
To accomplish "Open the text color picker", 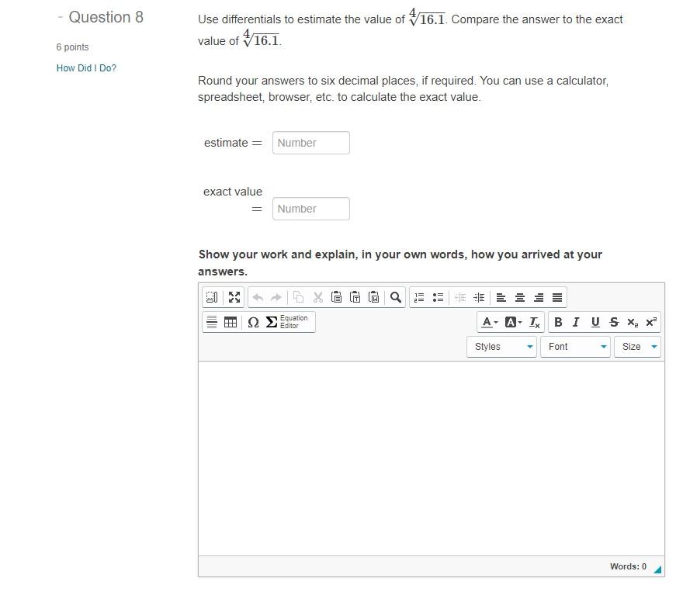I will (x=487, y=322).
